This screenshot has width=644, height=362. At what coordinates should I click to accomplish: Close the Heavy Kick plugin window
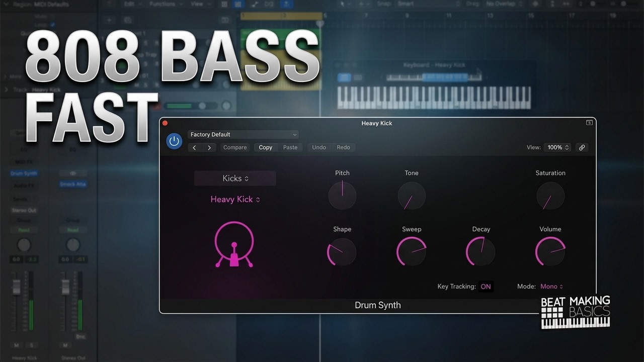(165, 123)
